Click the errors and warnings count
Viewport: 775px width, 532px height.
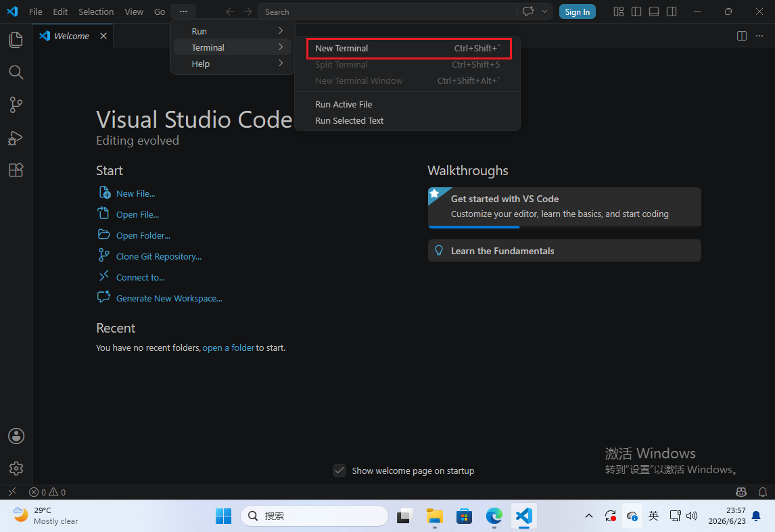[47, 492]
